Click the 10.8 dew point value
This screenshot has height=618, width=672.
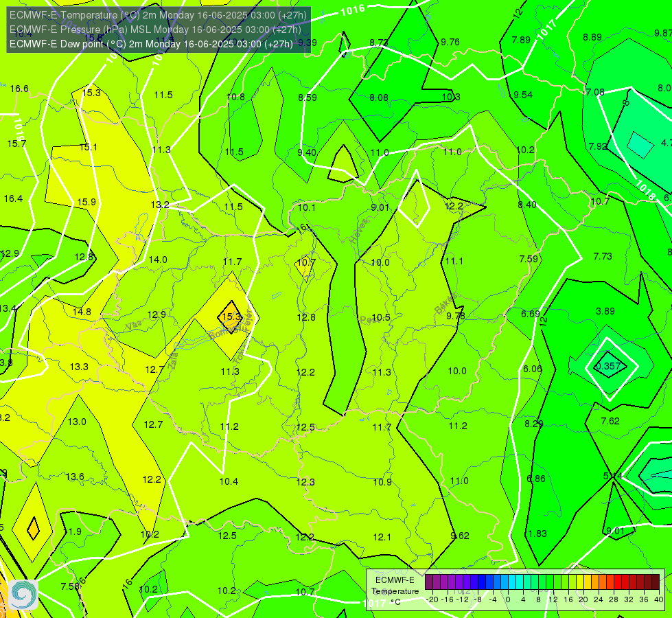click(235, 97)
